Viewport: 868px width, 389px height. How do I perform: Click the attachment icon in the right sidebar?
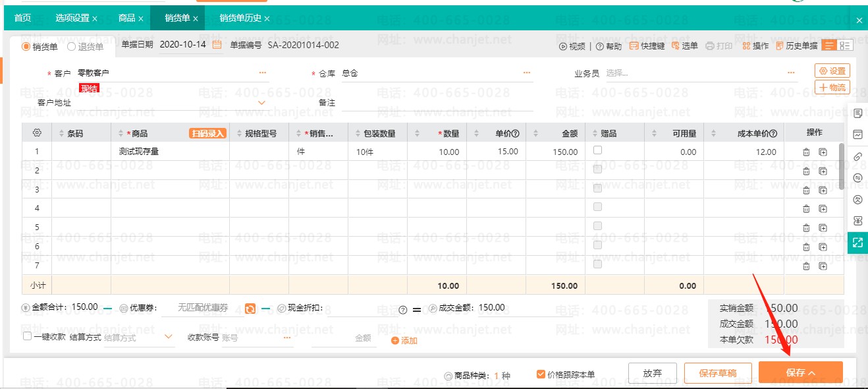tap(857, 156)
